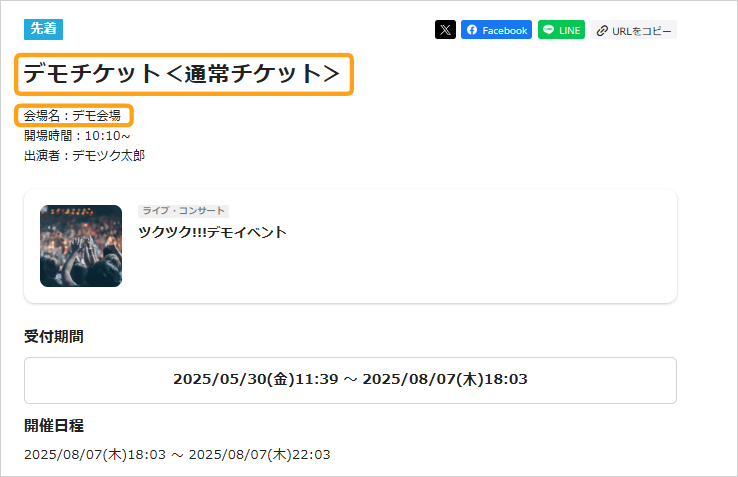Open the concert crowd event thumbnail

click(81, 246)
